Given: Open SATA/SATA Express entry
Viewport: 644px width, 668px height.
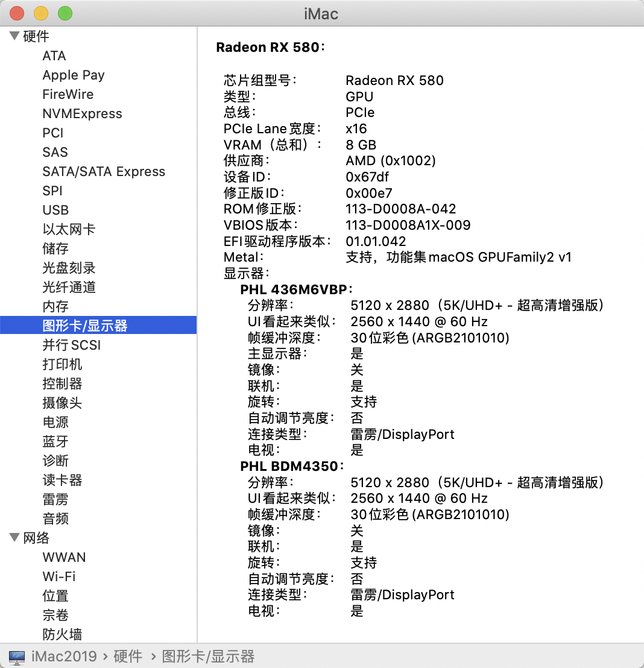Looking at the screenshot, I should click(104, 171).
